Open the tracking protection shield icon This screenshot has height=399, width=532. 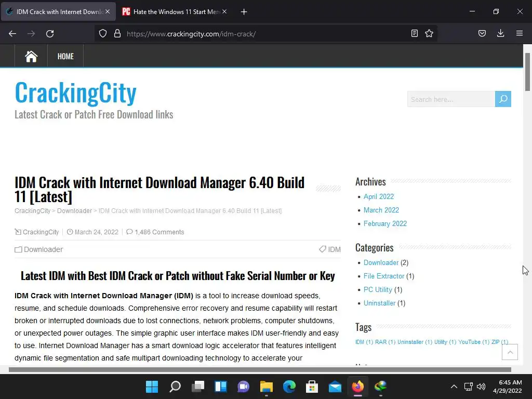click(x=103, y=34)
